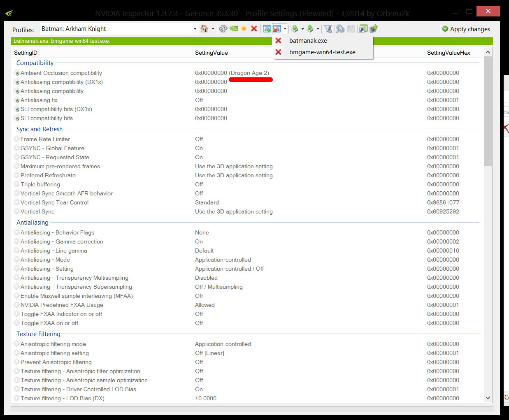Click the SettingValueHex column header

(451, 53)
